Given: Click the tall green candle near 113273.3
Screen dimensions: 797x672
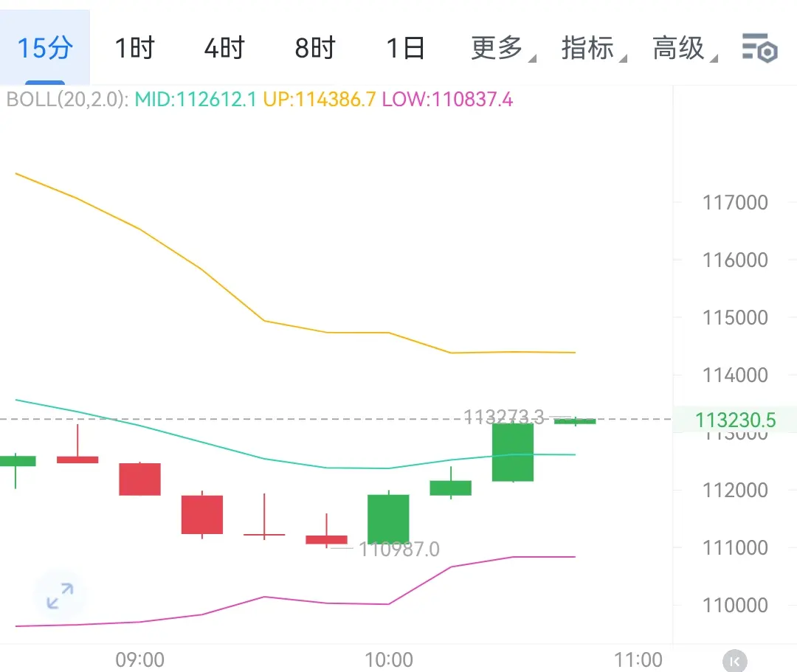Looking at the screenshot, I should click(x=512, y=451).
